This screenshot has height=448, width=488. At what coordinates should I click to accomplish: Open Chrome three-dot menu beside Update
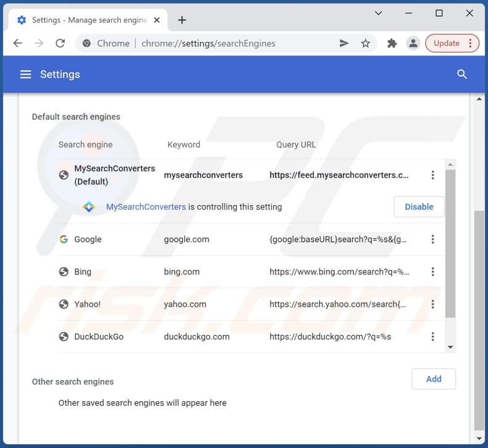[471, 43]
